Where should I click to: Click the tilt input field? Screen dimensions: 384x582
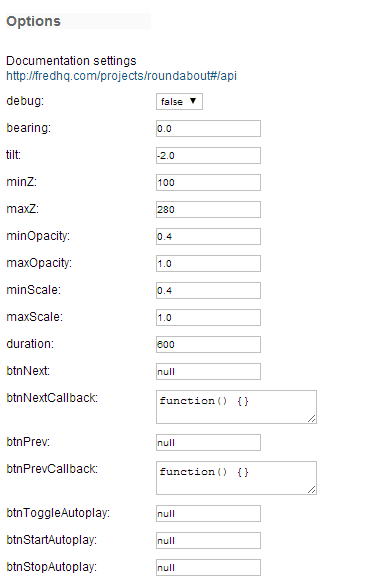(x=208, y=156)
